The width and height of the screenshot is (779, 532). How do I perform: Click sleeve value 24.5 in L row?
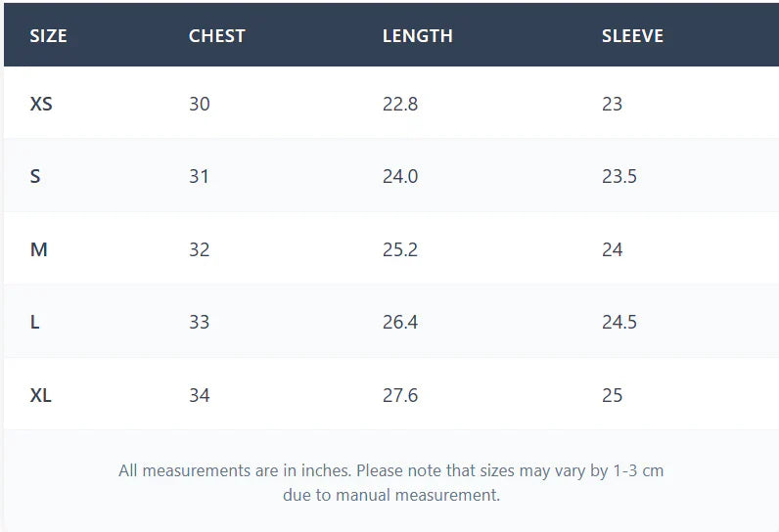point(619,322)
